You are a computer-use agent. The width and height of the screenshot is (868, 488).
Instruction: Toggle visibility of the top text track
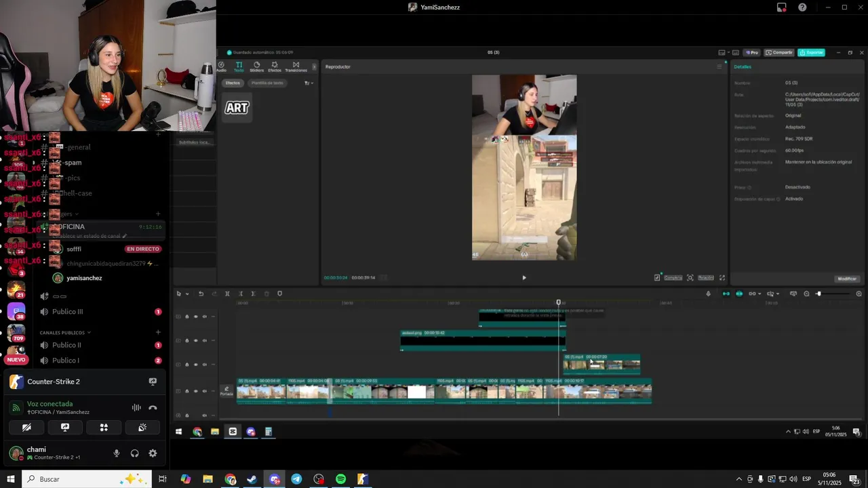196,317
